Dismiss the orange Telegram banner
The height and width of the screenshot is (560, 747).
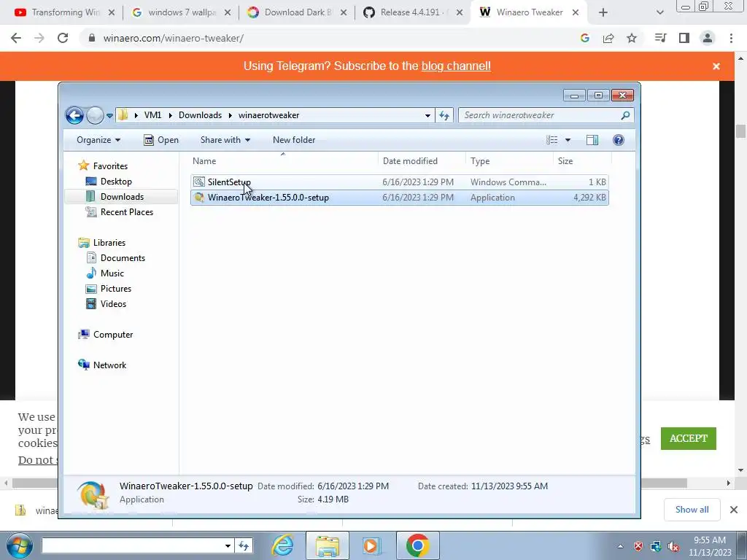[716, 66]
